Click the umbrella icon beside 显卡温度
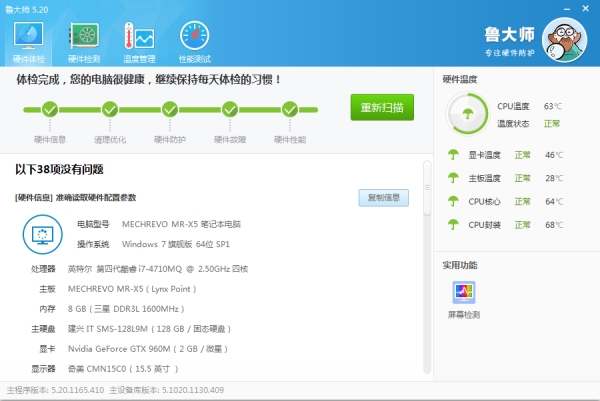 point(453,155)
